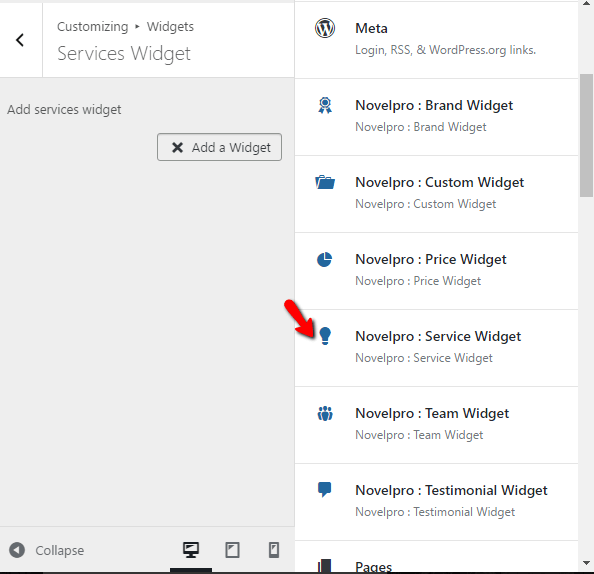Click the Add services widget description
Viewport: 594px width, 574px height.
[x=64, y=109]
